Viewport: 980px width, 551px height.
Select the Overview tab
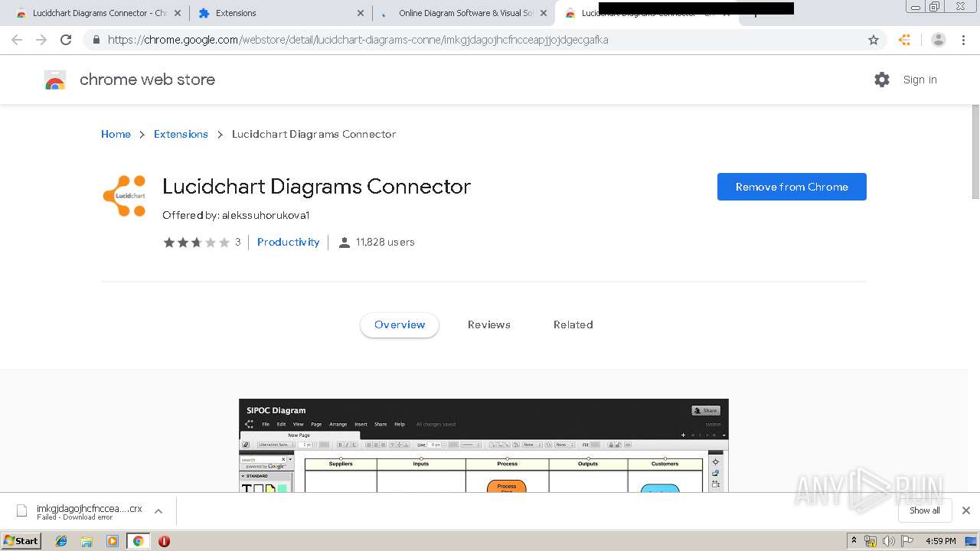[x=400, y=324]
